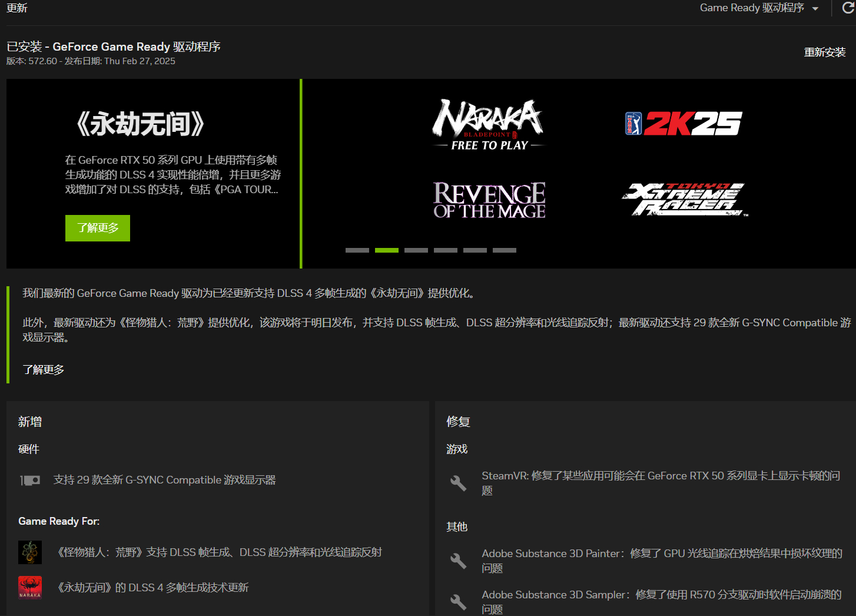Click wrench icon beside Substance 3D Sampler
Image resolution: width=856 pixels, height=616 pixels.
(458, 602)
